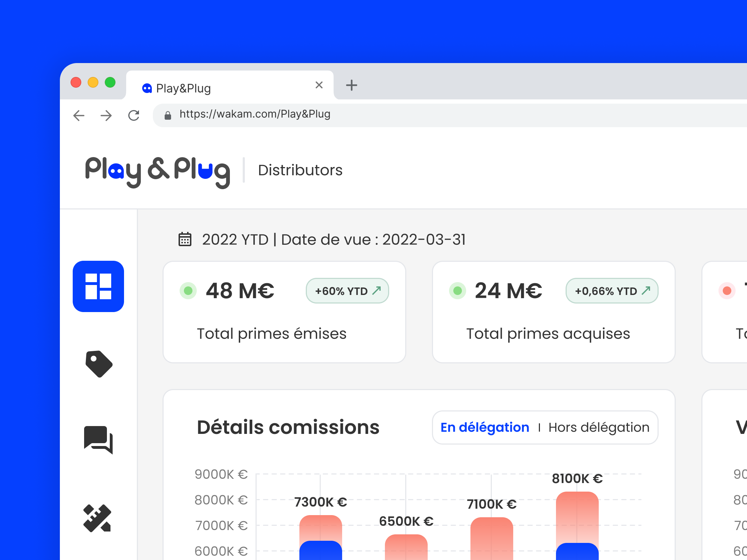The width and height of the screenshot is (747, 560).
Task: Open the ruler and pencil design icon
Action: click(x=97, y=518)
